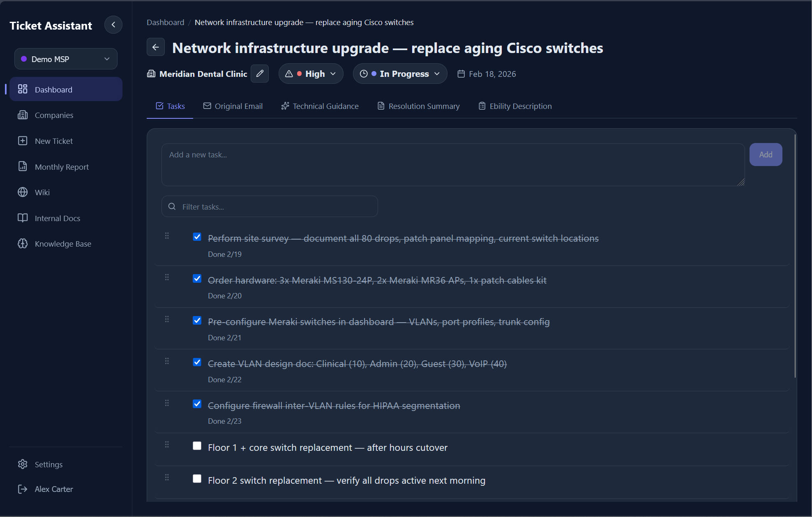Open the High priority dropdown

tap(311, 74)
